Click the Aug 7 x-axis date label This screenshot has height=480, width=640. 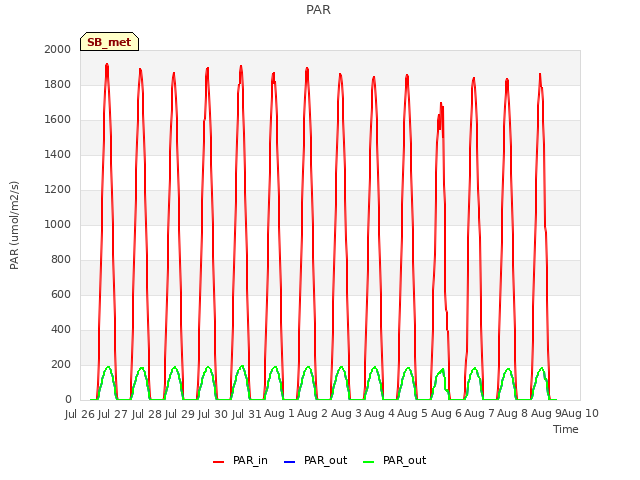point(479,414)
